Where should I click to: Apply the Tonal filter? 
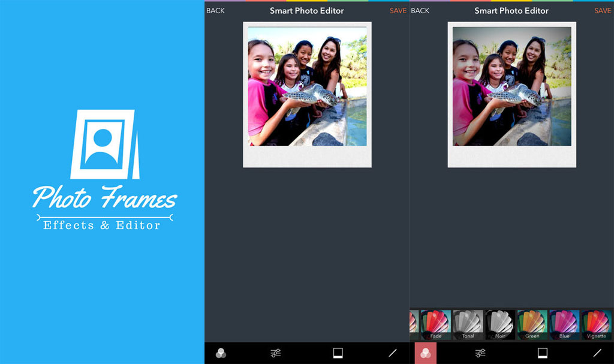pos(468,324)
